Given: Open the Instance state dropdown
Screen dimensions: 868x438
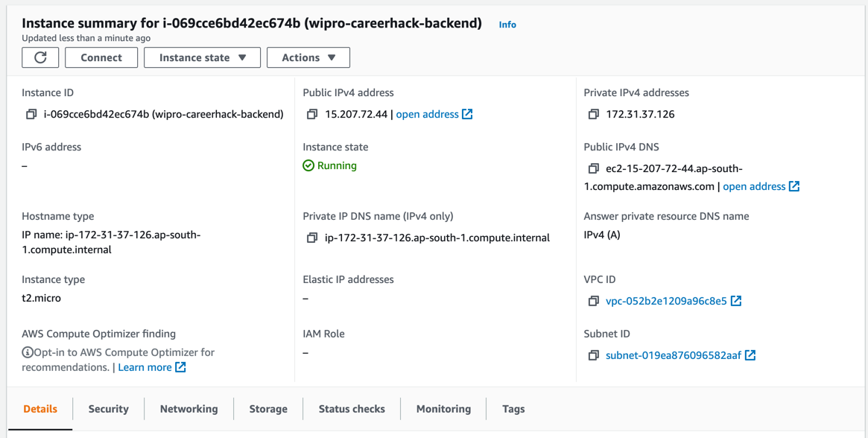Looking at the screenshot, I should click(x=202, y=57).
